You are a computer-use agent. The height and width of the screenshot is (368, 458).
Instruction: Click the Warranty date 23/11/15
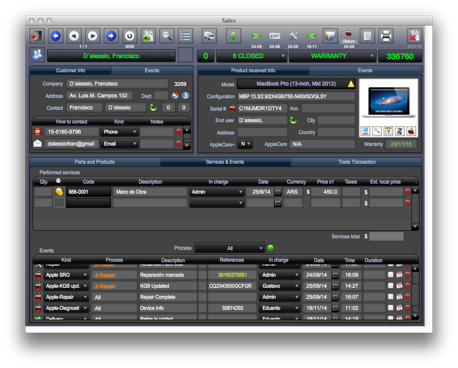click(401, 144)
